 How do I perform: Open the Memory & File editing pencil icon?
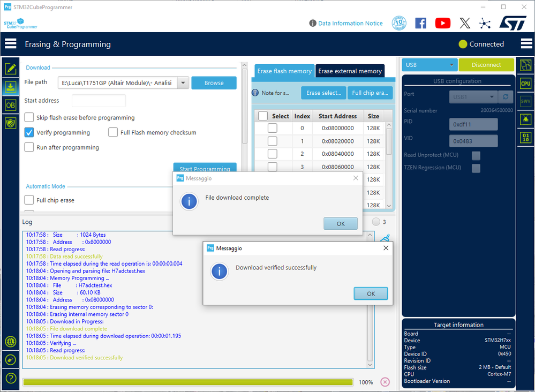[11, 69]
